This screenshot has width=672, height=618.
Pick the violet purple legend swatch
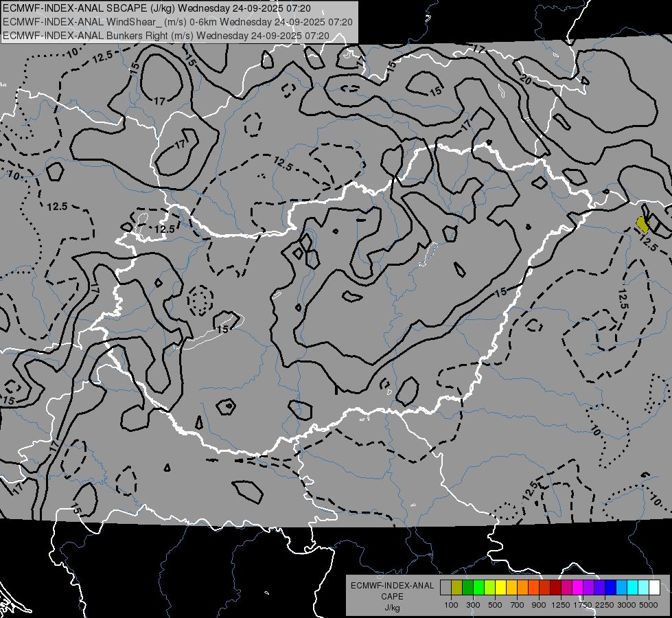click(x=589, y=587)
